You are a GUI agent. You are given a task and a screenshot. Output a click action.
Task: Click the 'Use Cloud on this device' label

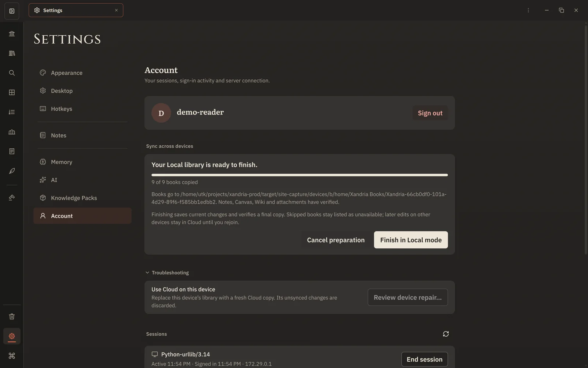[183, 290]
